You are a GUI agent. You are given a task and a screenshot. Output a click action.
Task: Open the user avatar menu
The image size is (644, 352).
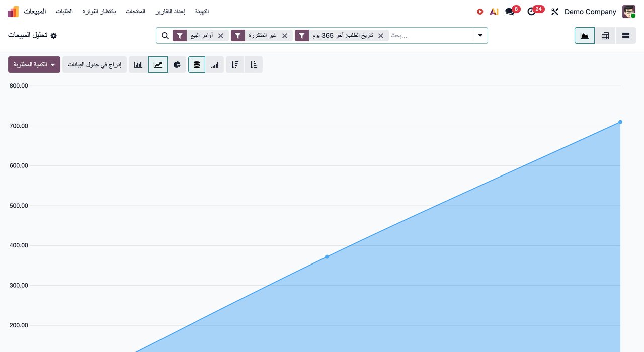tap(629, 12)
